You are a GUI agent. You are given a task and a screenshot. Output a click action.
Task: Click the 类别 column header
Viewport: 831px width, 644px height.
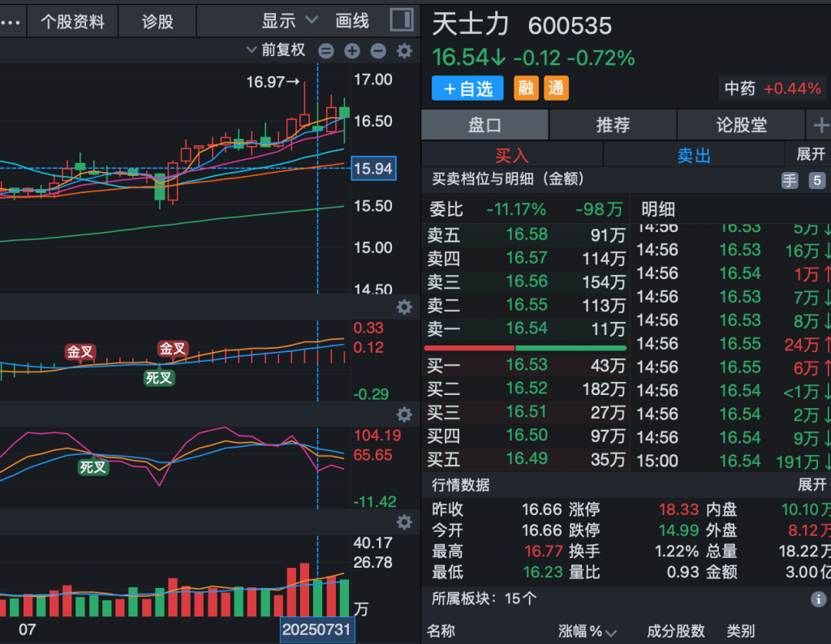740,631
